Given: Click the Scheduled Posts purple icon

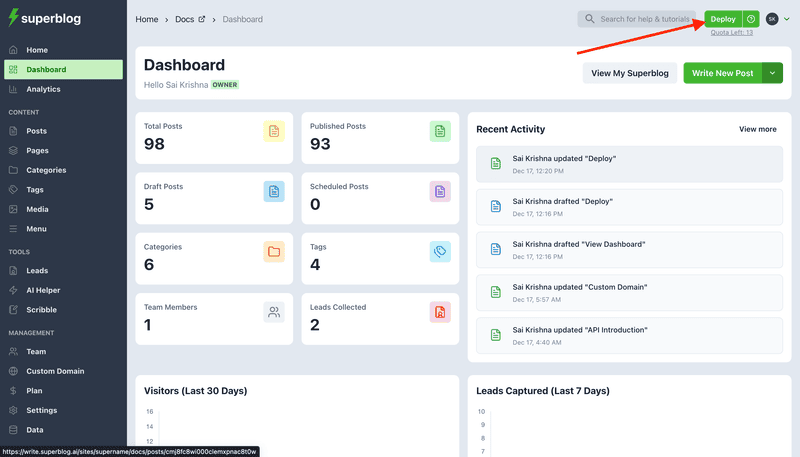Looking at the screenshot, I should [x=440, y=191].
